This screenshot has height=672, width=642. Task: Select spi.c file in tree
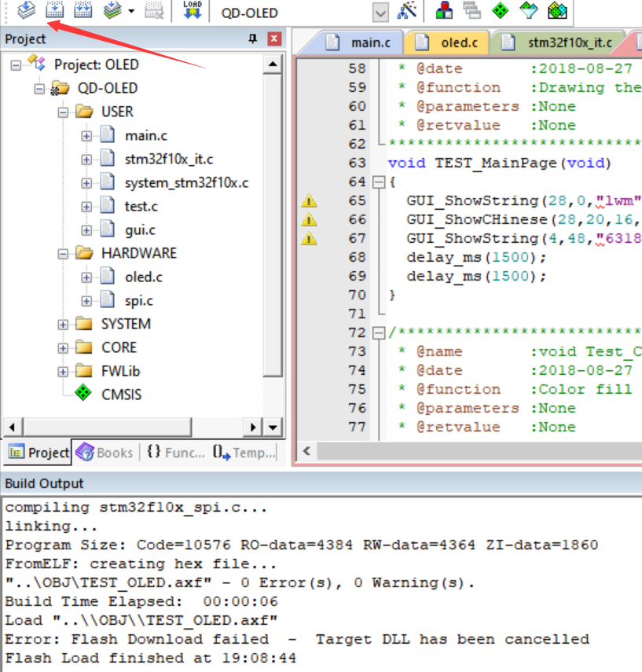coord(139,301)
